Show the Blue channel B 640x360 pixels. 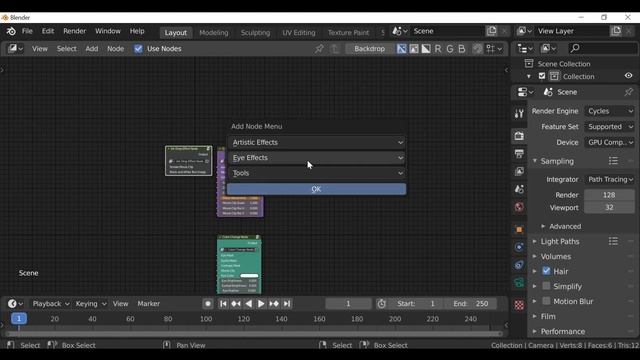pos(462,49)
